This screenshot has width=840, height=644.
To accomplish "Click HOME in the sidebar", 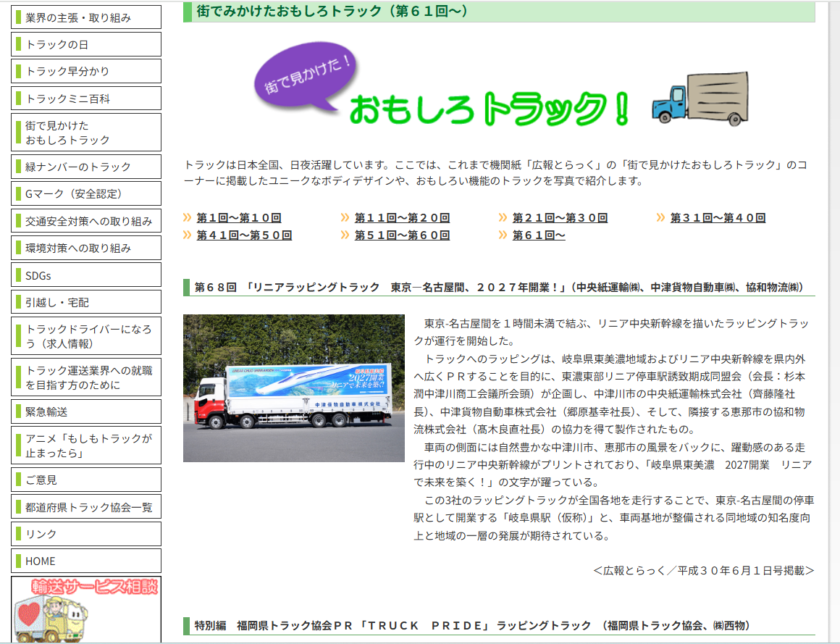I will (86, 561).
